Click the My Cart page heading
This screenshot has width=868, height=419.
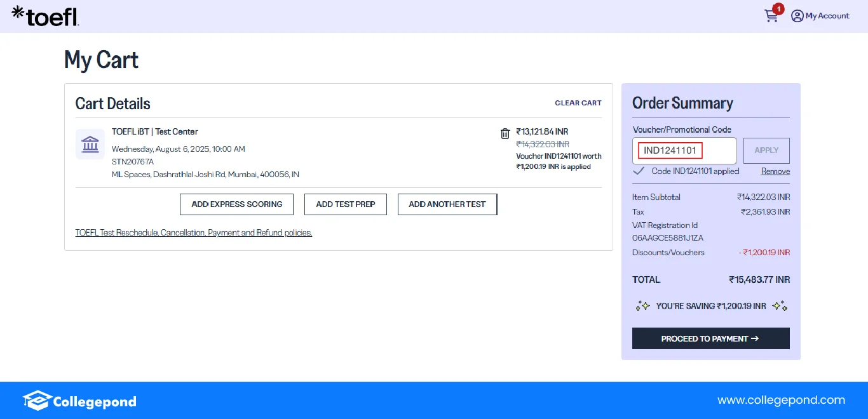click(101, 60)
